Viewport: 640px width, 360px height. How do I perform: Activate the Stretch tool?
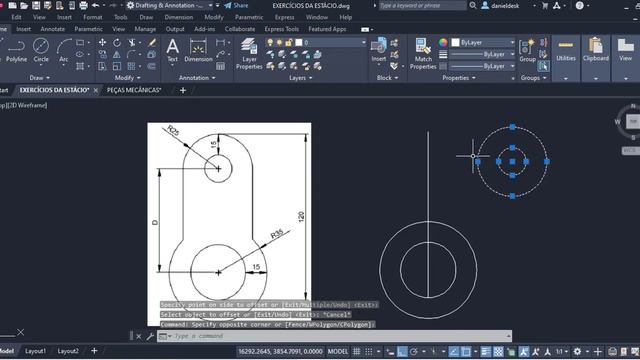[x=102, y=66]
